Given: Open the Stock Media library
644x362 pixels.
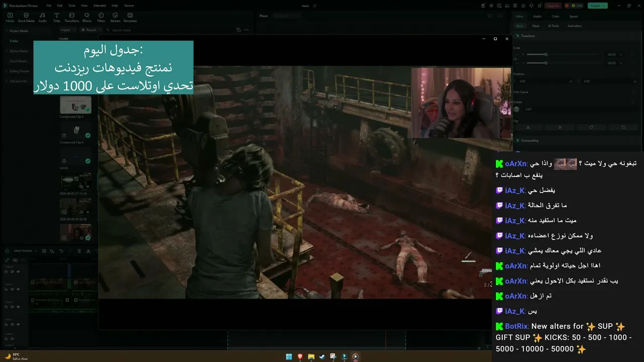Looking at the screenshot, I should (26, 18).
